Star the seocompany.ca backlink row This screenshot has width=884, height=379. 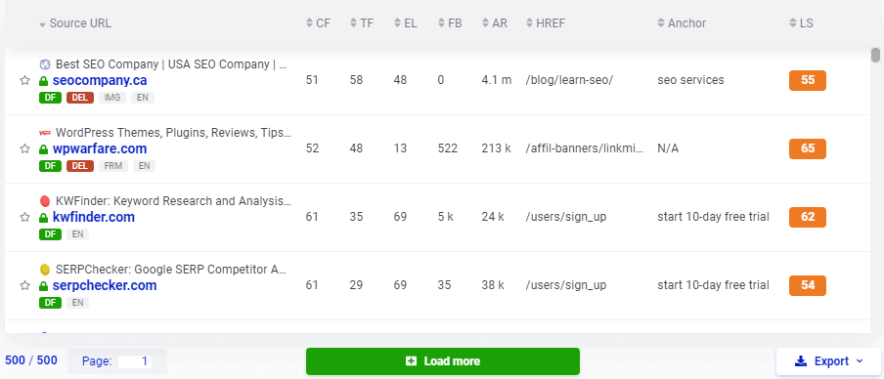tap(24, 81)
